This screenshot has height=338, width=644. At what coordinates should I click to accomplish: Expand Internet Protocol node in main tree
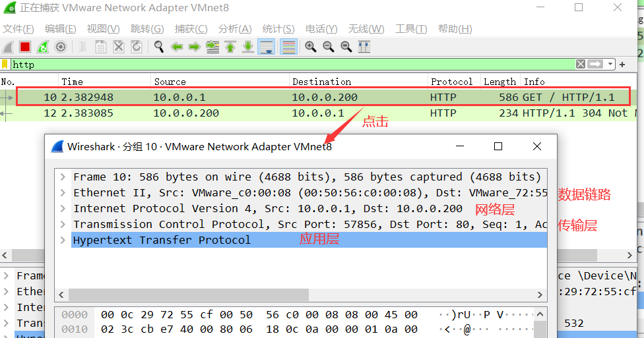coord(6,307)
